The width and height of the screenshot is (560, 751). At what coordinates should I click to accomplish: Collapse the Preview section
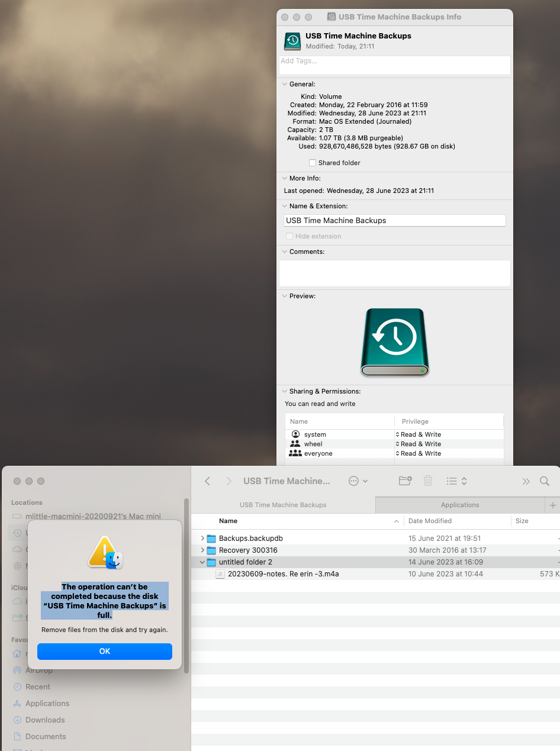click(x=284, y=296)
